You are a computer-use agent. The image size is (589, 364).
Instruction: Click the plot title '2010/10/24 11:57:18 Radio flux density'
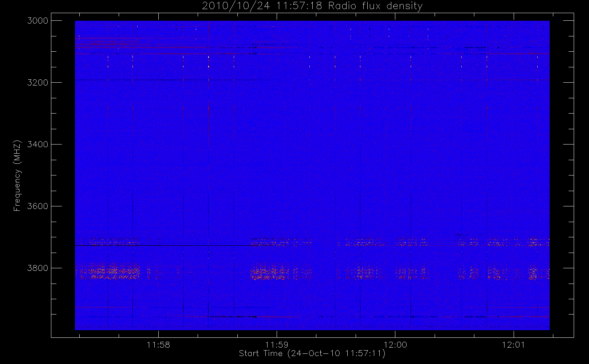[x=312, y=6]
